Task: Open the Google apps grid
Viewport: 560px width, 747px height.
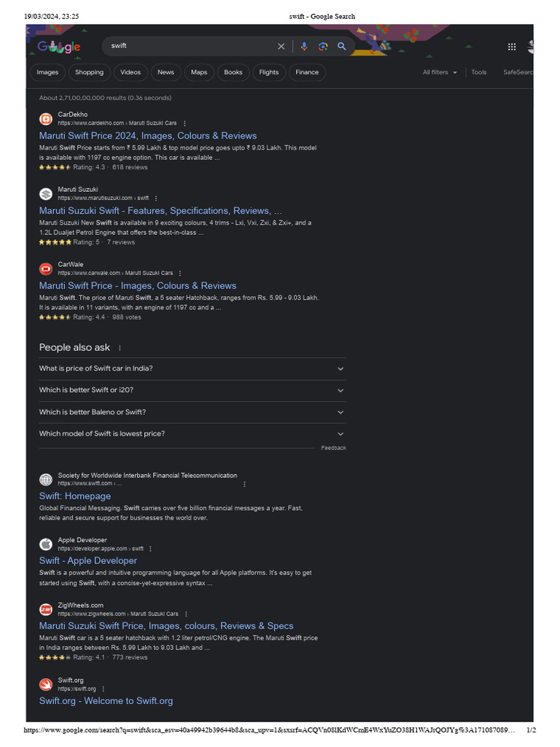Action: (x=512, y=47)
